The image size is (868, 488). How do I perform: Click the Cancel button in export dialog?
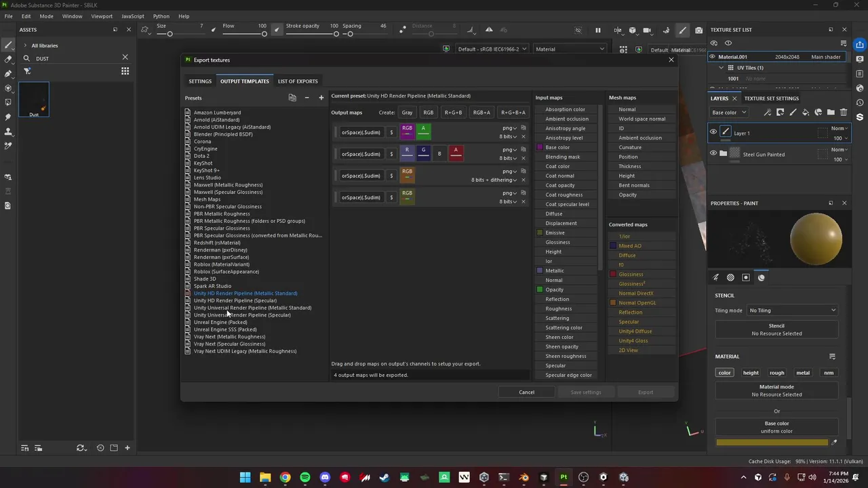coord(527,392)
